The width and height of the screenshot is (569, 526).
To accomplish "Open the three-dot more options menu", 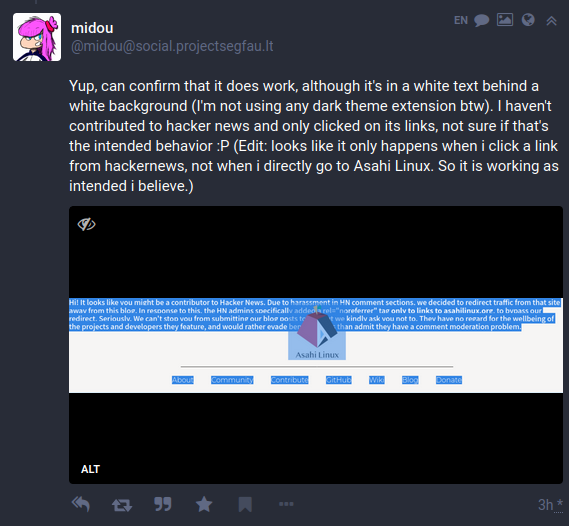I will coord(286,504).
